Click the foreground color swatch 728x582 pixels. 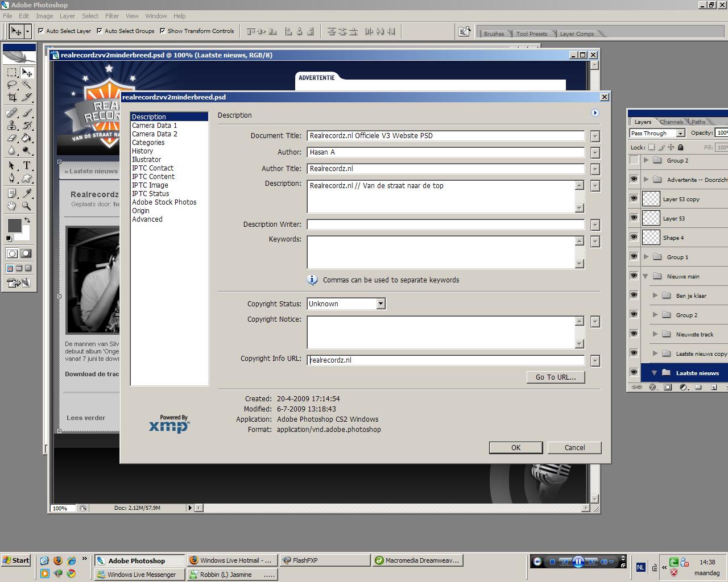click(x=14, y=225)
